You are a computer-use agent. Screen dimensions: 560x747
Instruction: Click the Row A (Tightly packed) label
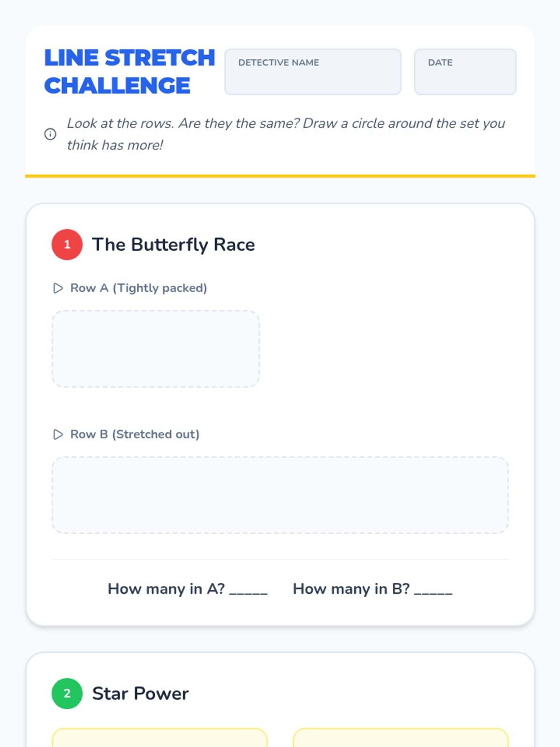[139, 288]
